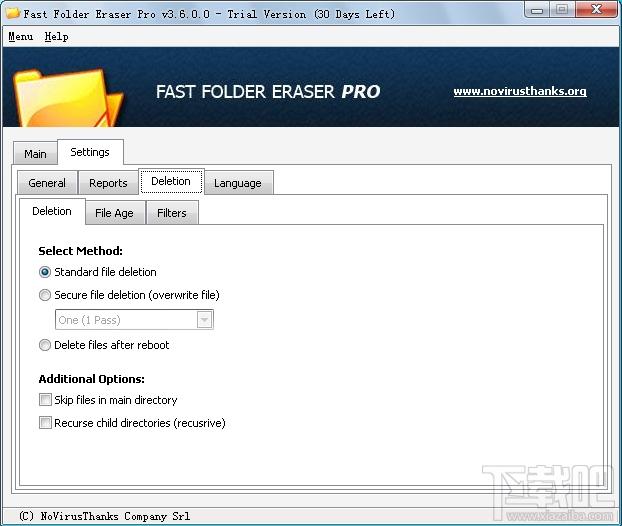Maximize the application window
The width and height of the screenshot is (622, 526).
(x=561, y=11)
